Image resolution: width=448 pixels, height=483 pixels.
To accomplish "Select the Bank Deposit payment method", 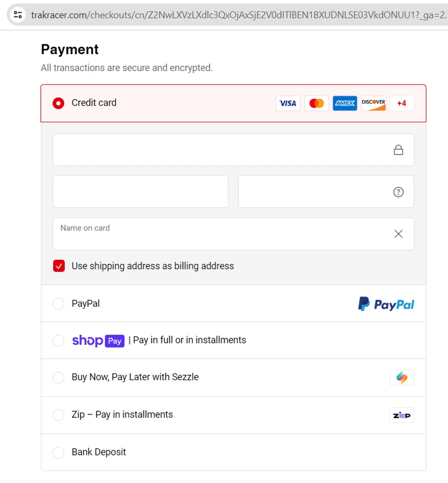I will (x=58, y=453).
